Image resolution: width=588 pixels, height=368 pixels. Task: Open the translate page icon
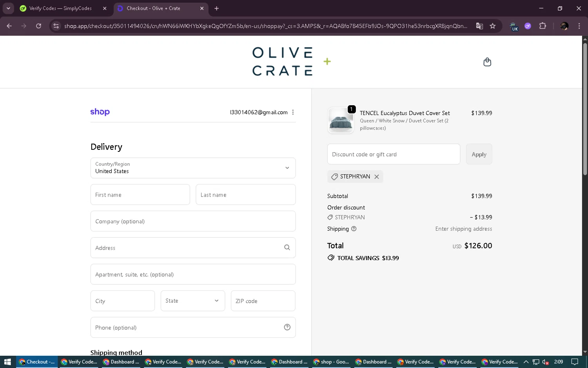[479, 26]
